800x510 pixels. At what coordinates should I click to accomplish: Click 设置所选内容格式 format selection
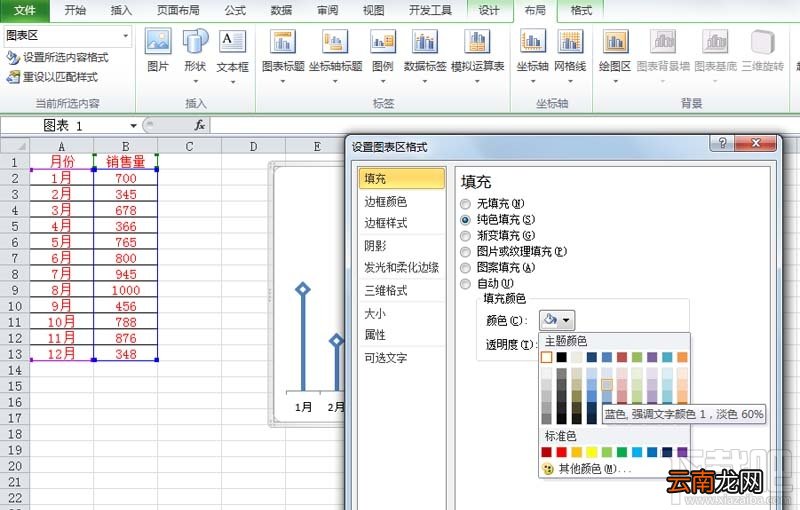click(57, 57)
